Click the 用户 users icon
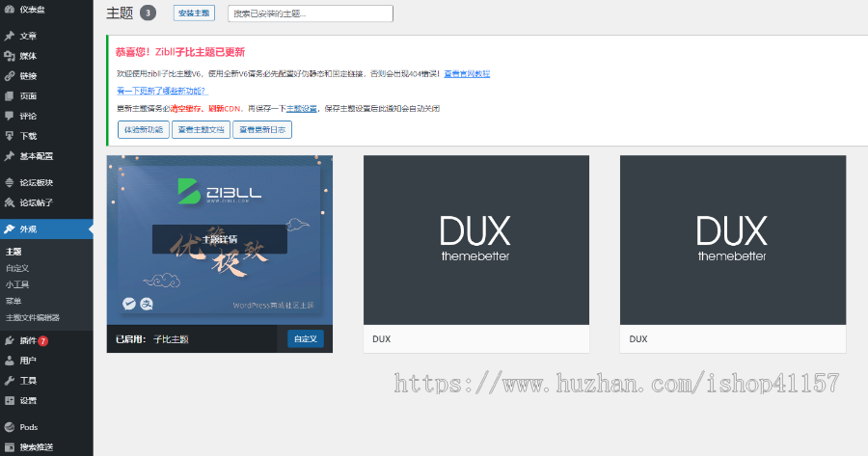Screen dimensions: 868x456 pyautogui.click(x=10, y=361)
